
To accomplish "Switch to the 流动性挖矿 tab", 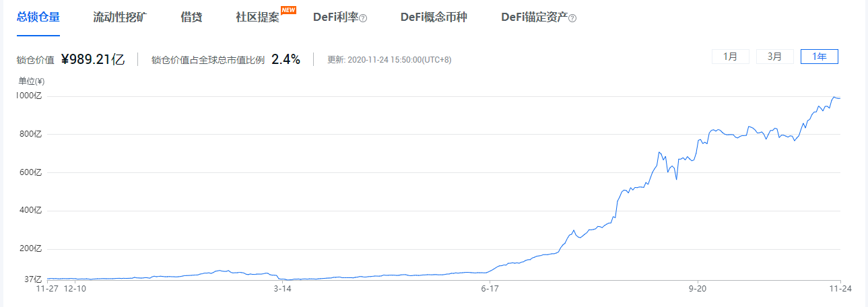I will click(120, 18).
